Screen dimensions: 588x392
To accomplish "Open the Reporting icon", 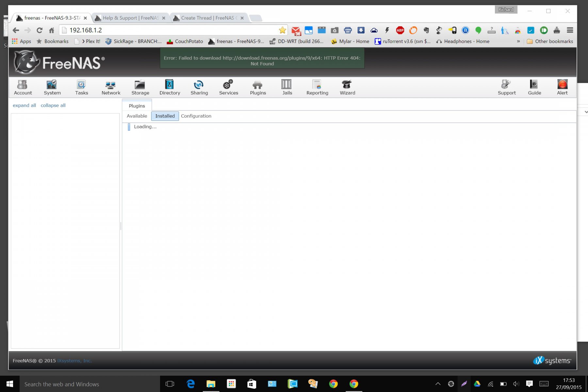I will point(317,88).
